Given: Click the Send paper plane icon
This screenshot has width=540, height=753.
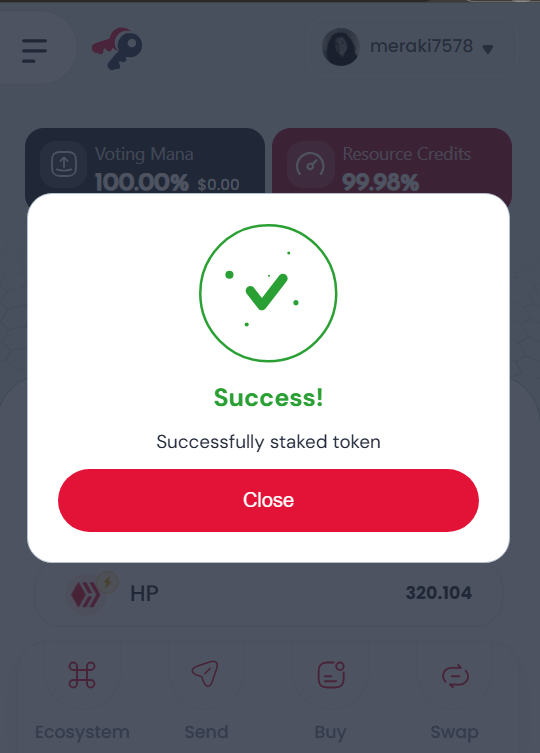Looking at the screenshot, I should [206, 673].
